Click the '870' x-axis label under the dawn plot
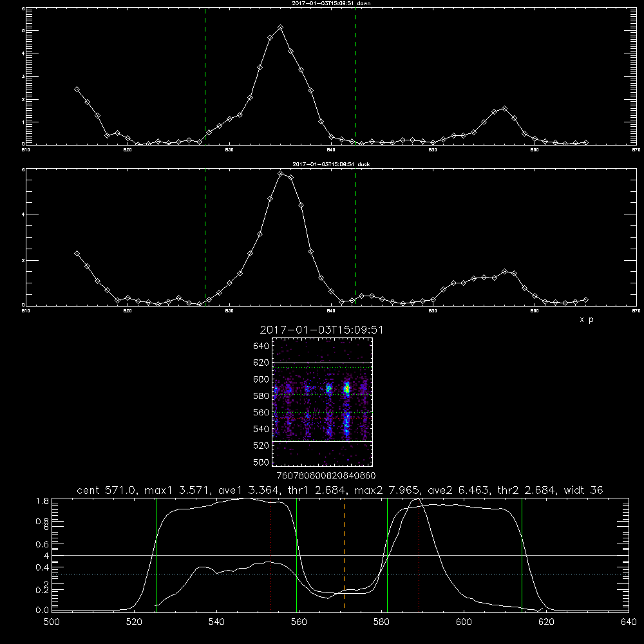 [636, 150]
